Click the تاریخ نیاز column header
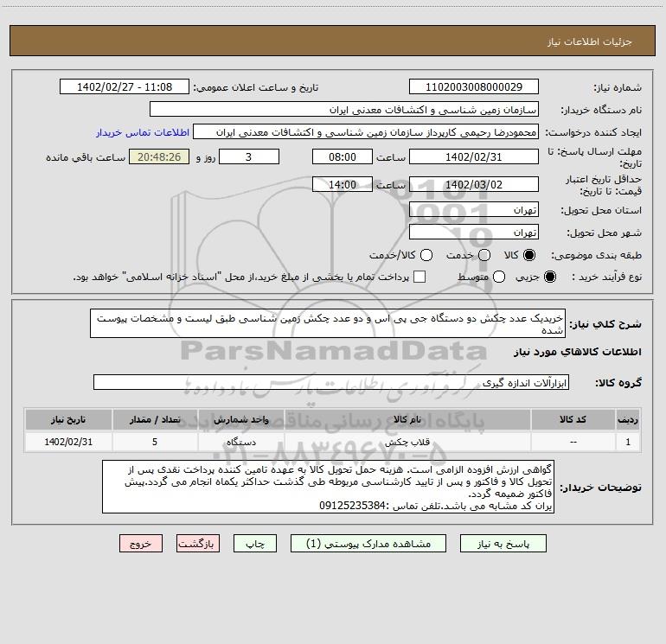 tap(68, 419)
